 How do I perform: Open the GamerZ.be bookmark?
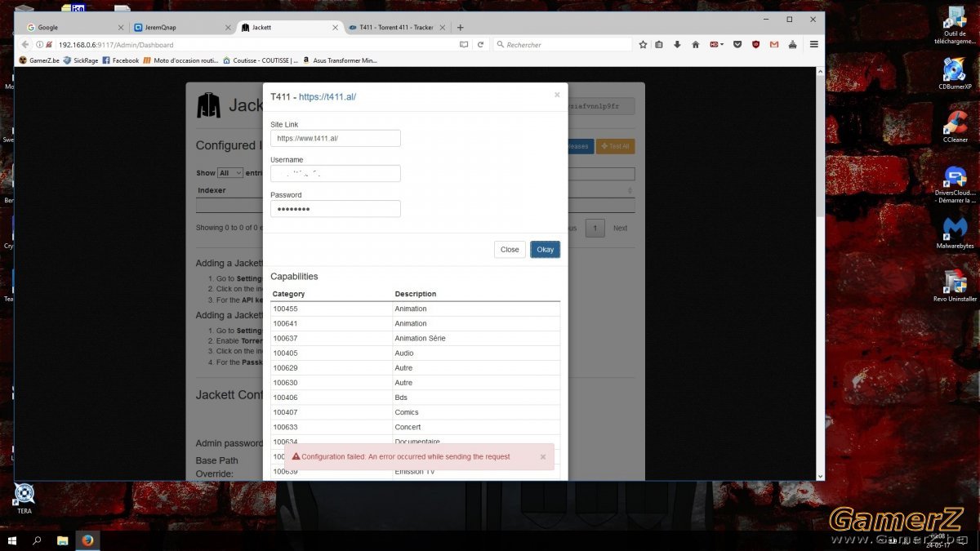39,60
